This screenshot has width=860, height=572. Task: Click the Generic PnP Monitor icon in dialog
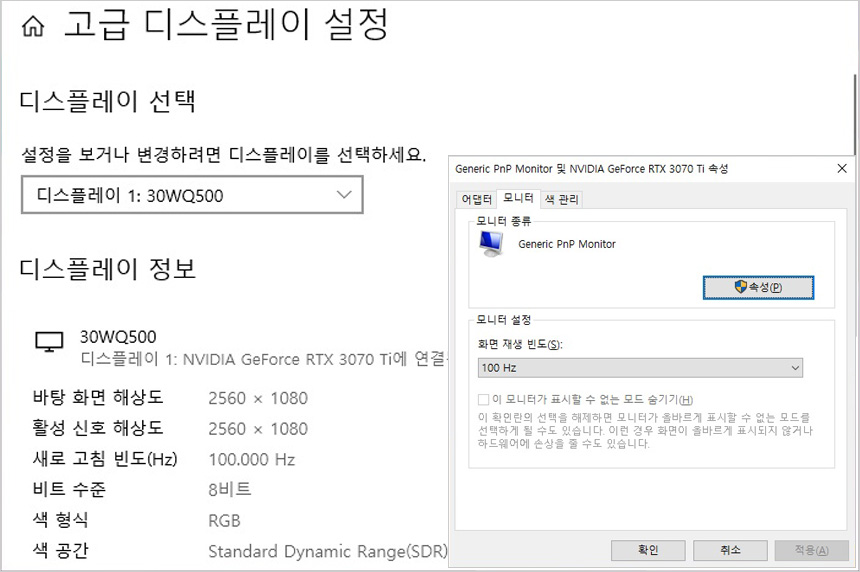coord(492,243)
